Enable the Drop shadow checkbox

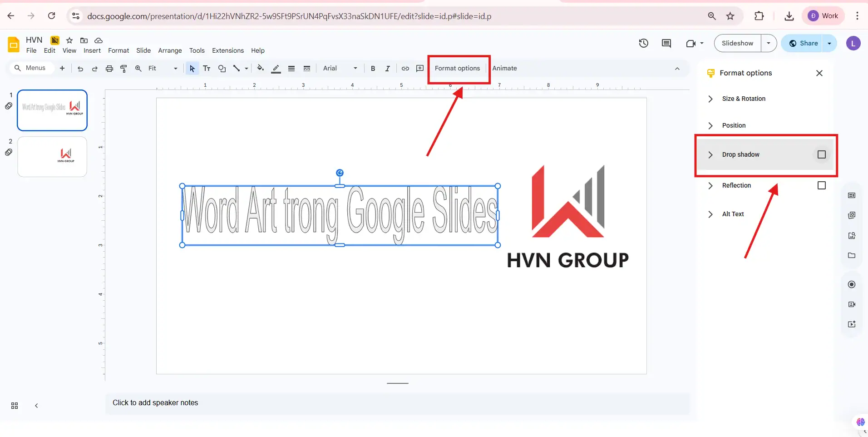coord(821,154)
